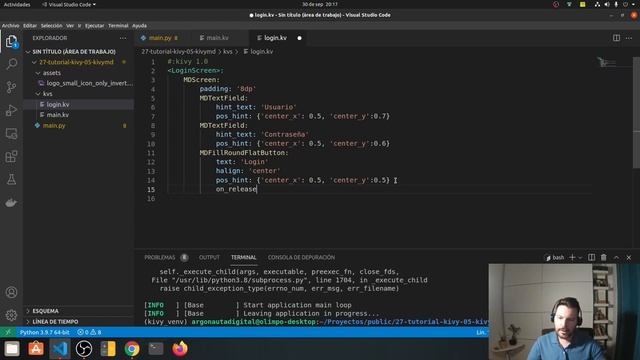Launch OBS Studio from the dock

(x=84, y=349)
